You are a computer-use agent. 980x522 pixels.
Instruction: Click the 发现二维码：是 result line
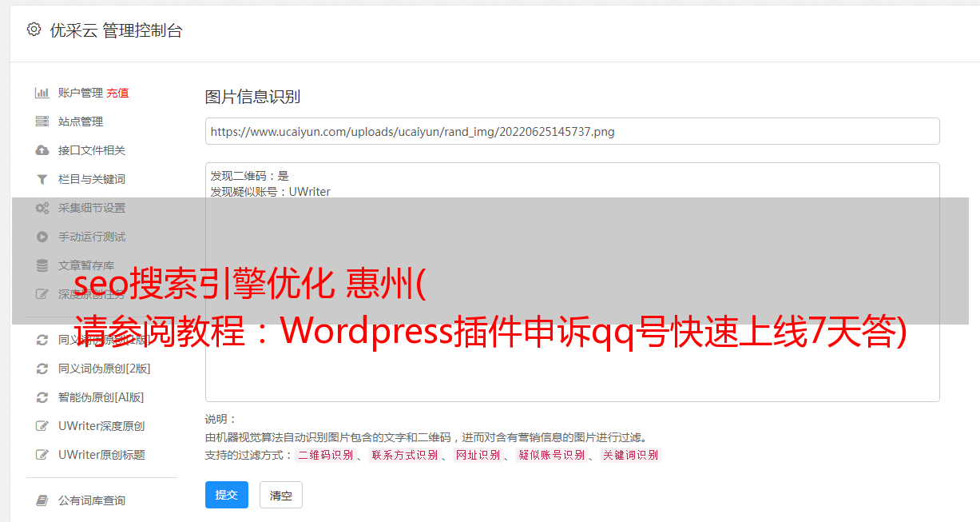pos(250,176)
